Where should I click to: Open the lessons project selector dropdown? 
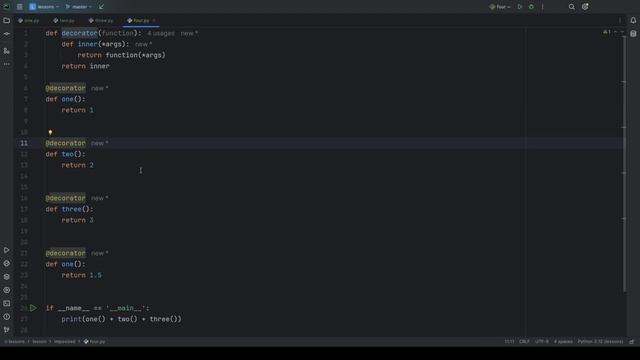click(44, 7)
